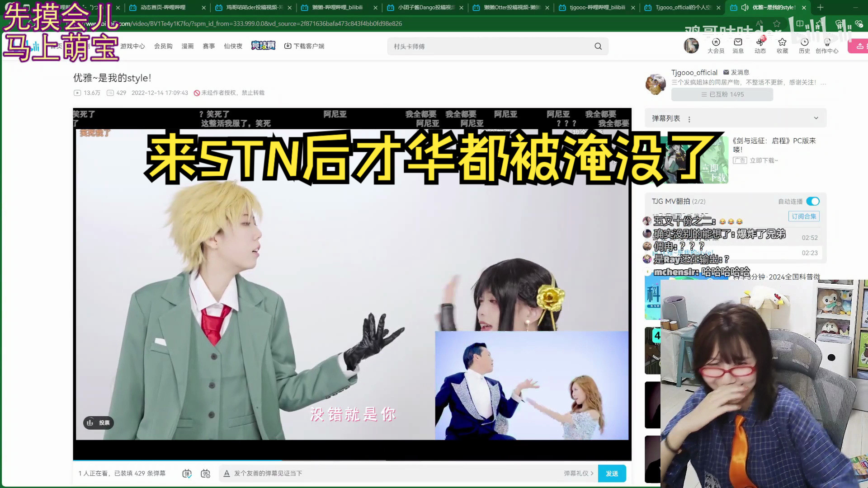Click the 发送 send danmaku button
The width and height of the screenshot is (868, 488).
coord(612,473)
